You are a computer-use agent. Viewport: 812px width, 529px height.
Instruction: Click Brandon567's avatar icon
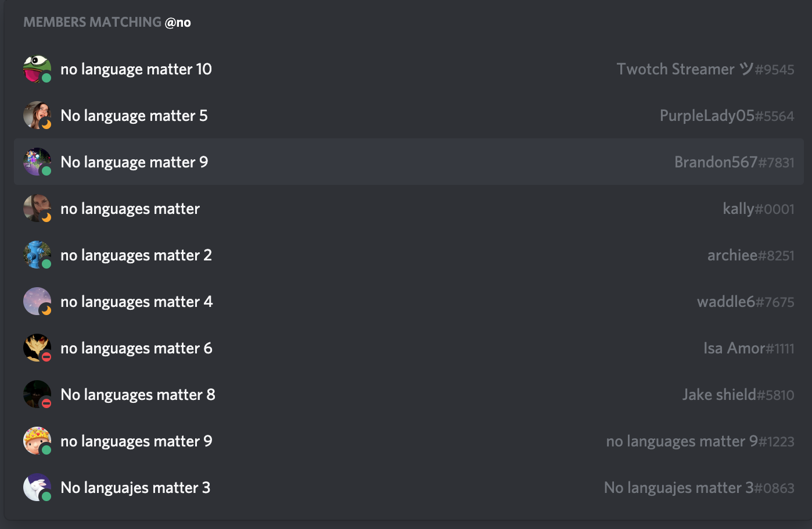(x=37, y=162)
